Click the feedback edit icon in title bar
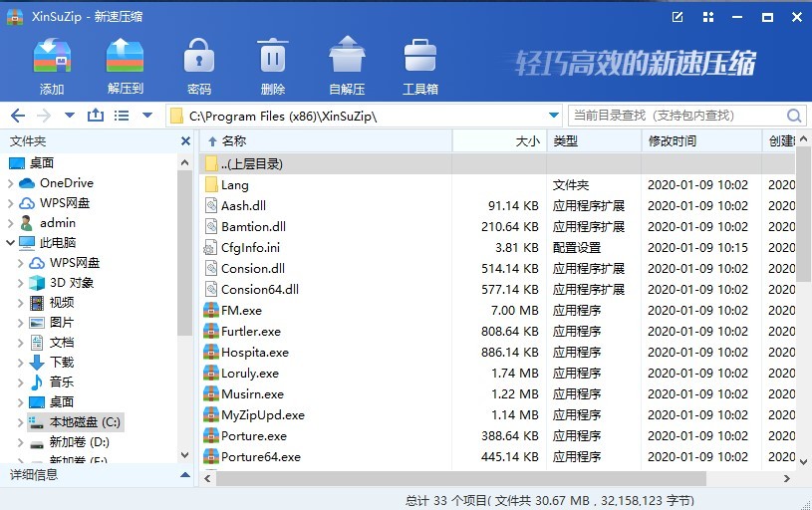The image size is (812, 510). coord(677,17)
